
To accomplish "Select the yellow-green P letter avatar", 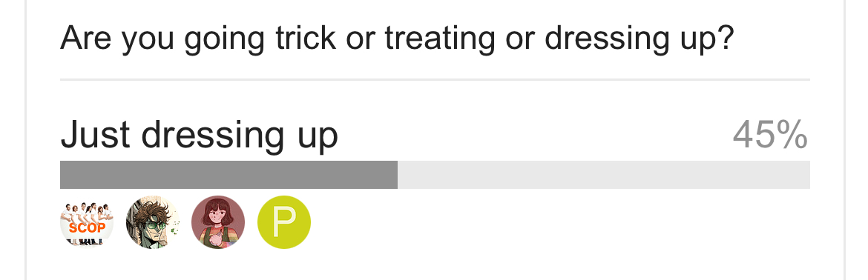I will [284, 222].
